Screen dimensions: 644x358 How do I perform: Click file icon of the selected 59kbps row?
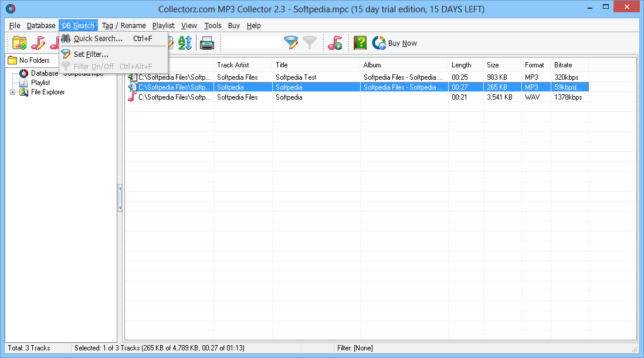pyautogui.click(x=132, y=87)
